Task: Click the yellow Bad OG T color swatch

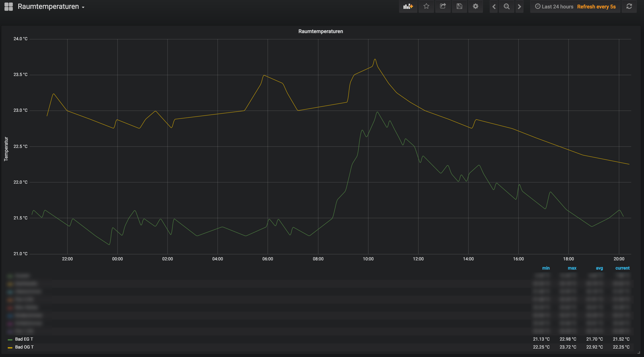Action: (10, 347)
